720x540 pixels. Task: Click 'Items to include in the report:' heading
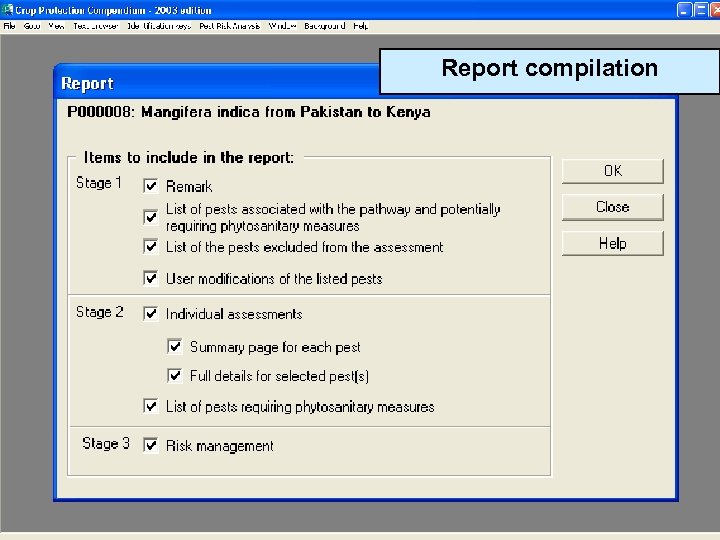click(189, 158)
